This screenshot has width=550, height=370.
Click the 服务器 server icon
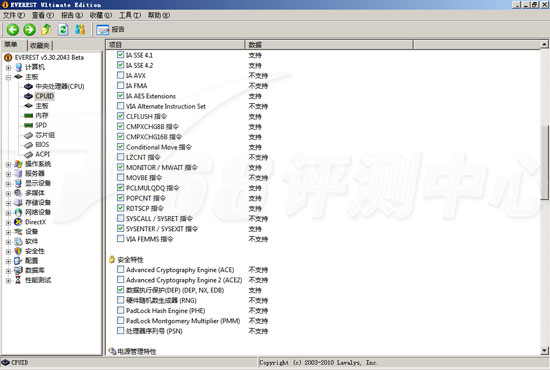point(18,174)
